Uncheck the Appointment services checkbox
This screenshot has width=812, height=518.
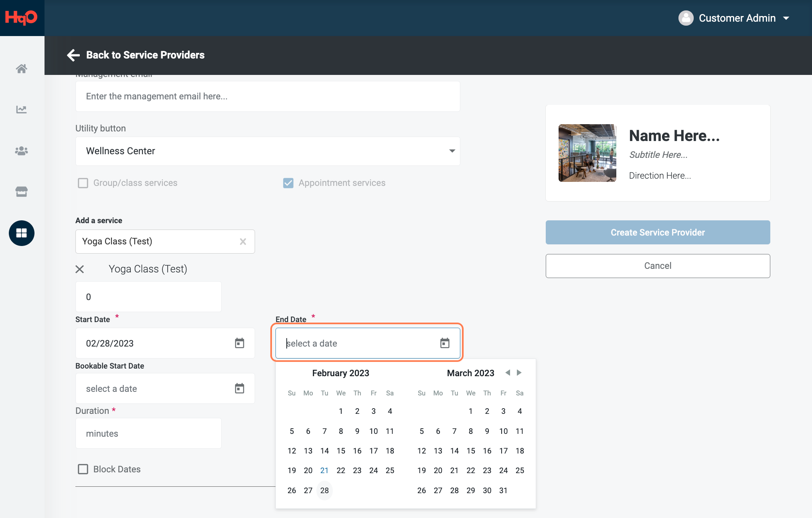coord(288,183)
